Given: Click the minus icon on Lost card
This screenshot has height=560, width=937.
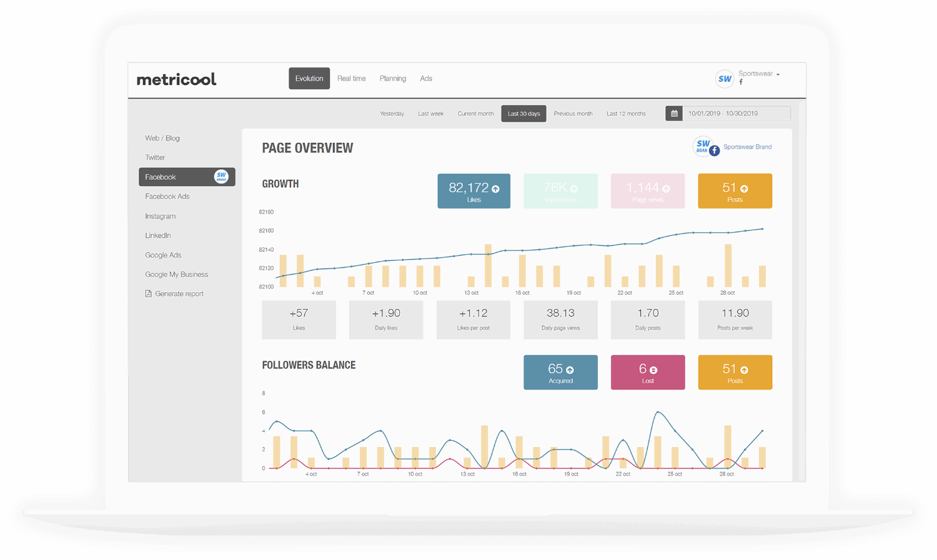Looking at the screenshot, I should (x=653, y=370).
